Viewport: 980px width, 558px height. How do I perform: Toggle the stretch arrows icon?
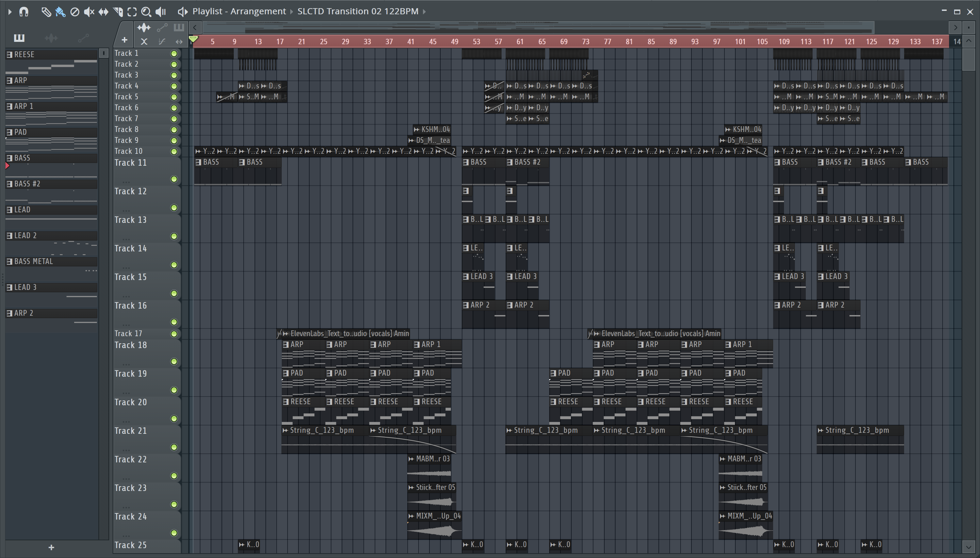click(x=179, y=42)
